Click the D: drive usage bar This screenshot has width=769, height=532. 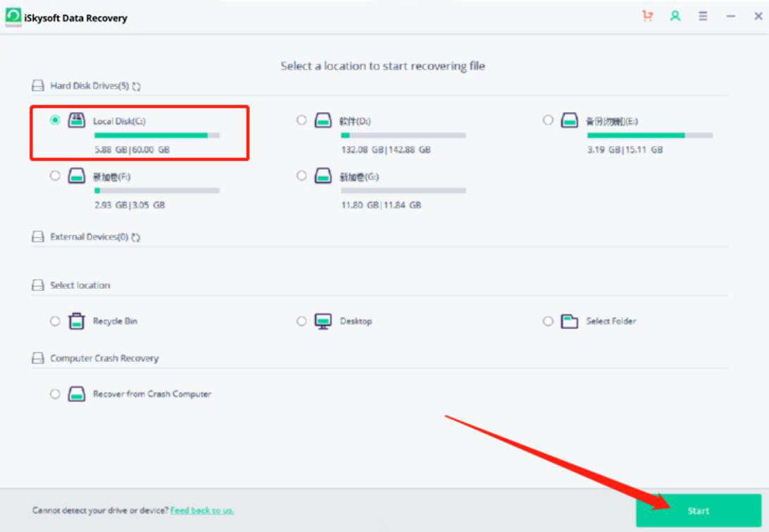point(404,135)
